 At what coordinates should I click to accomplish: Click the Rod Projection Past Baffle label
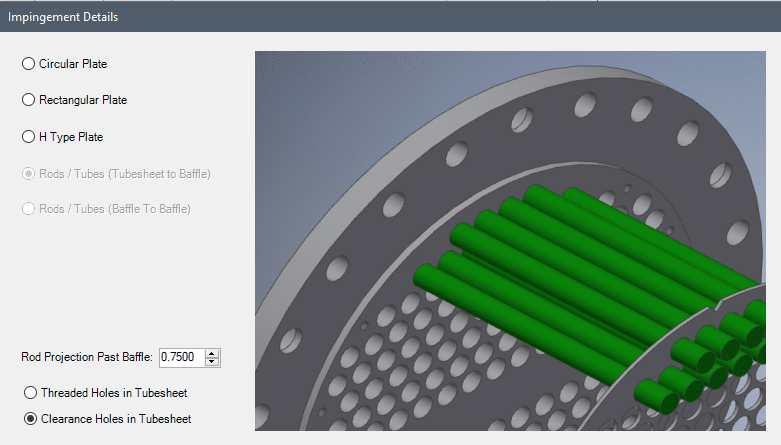pyautogui.click(x=87, y=357)
